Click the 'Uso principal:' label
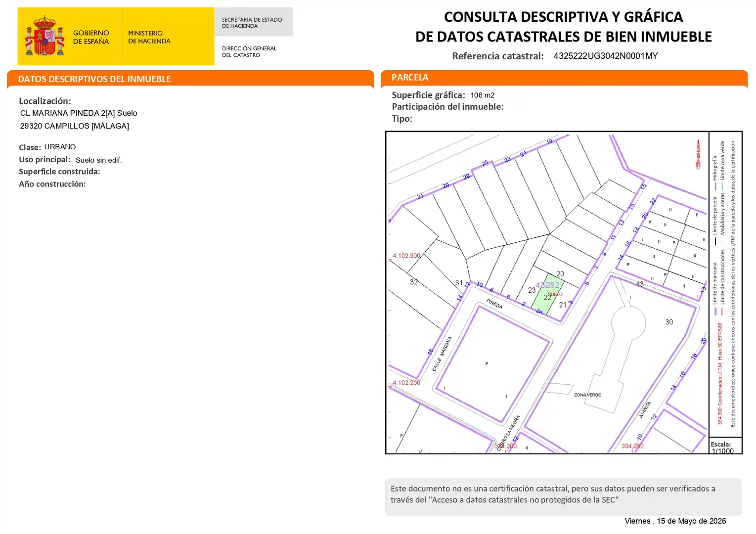Viewport: 756px width, 534px height. [x=44, y=160]
